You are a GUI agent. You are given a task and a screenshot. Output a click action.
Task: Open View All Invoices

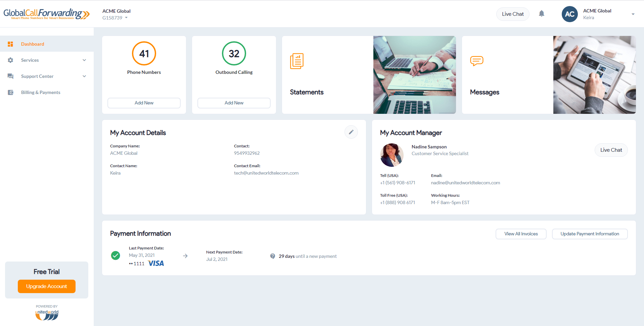[x=521, y=234]
